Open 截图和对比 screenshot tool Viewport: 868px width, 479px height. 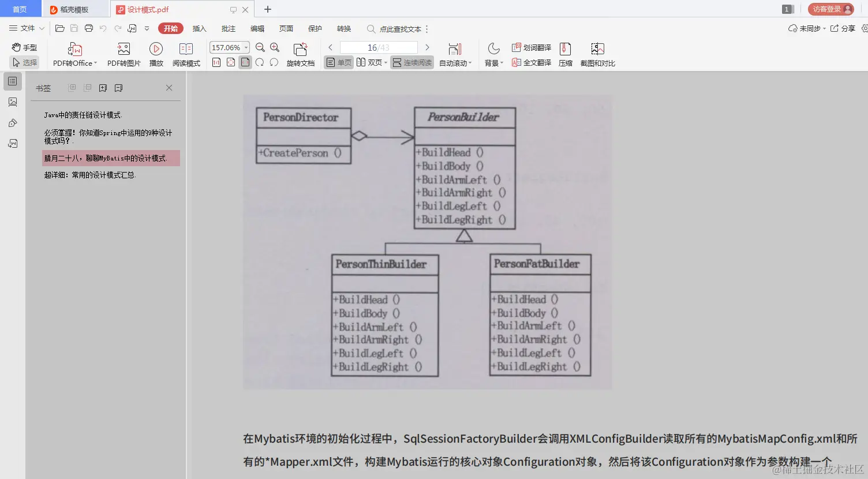pos(597,54)
